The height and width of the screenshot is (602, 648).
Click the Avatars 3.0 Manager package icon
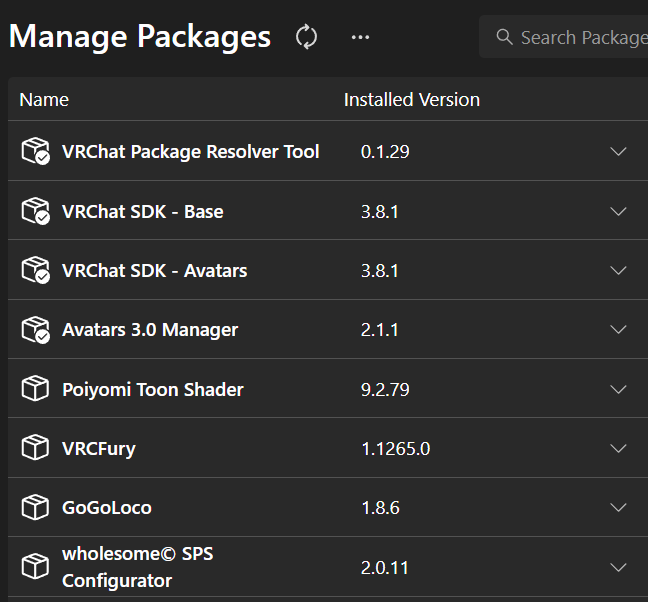point(35,329)
